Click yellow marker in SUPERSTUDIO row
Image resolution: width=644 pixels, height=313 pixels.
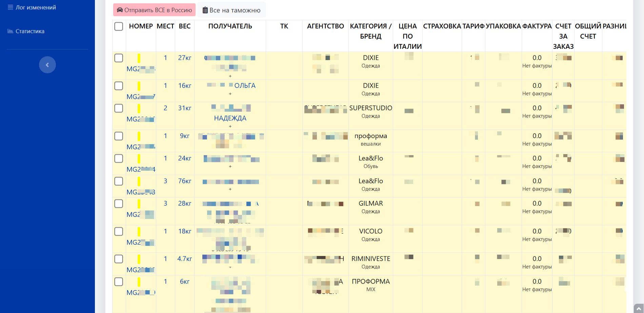click(x=139, y=108)
